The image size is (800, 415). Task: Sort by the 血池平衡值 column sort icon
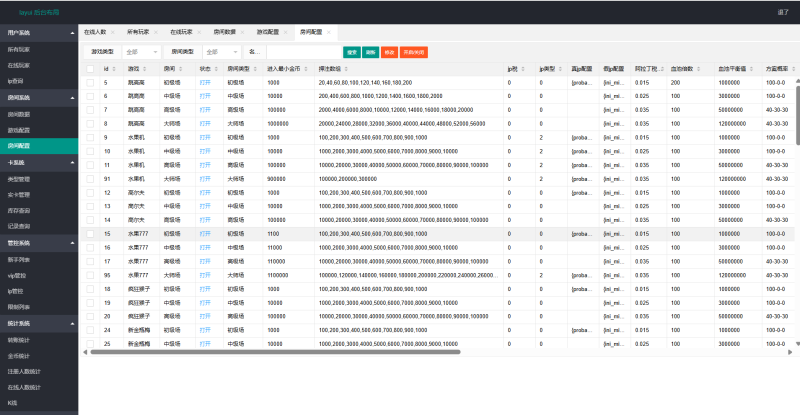pyautogui.click(x=752, y=69)
